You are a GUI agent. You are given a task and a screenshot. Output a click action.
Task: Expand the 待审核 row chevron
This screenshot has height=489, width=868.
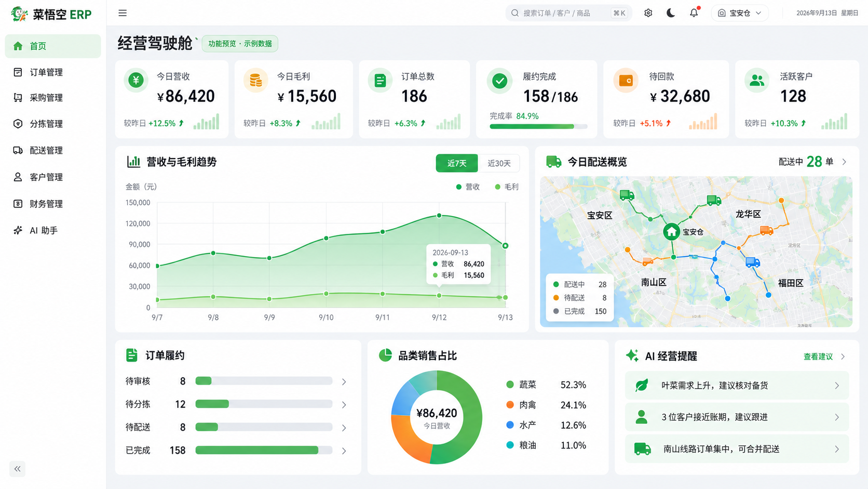(344, 382)
